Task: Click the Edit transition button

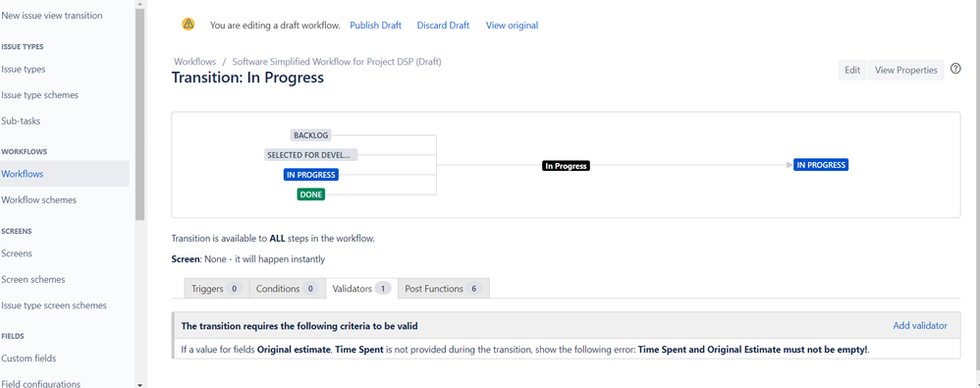Action: coord(852,70)
